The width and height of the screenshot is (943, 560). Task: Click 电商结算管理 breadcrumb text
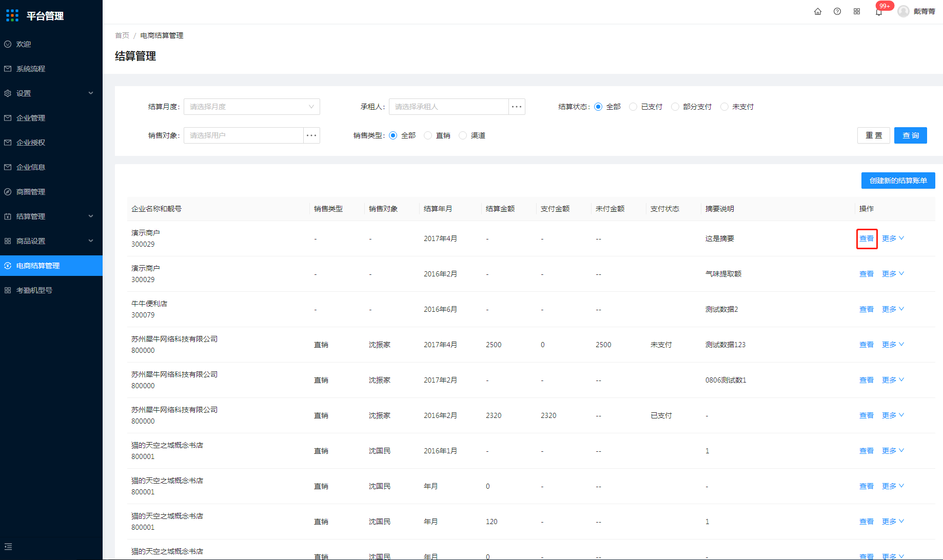point(162,35)
